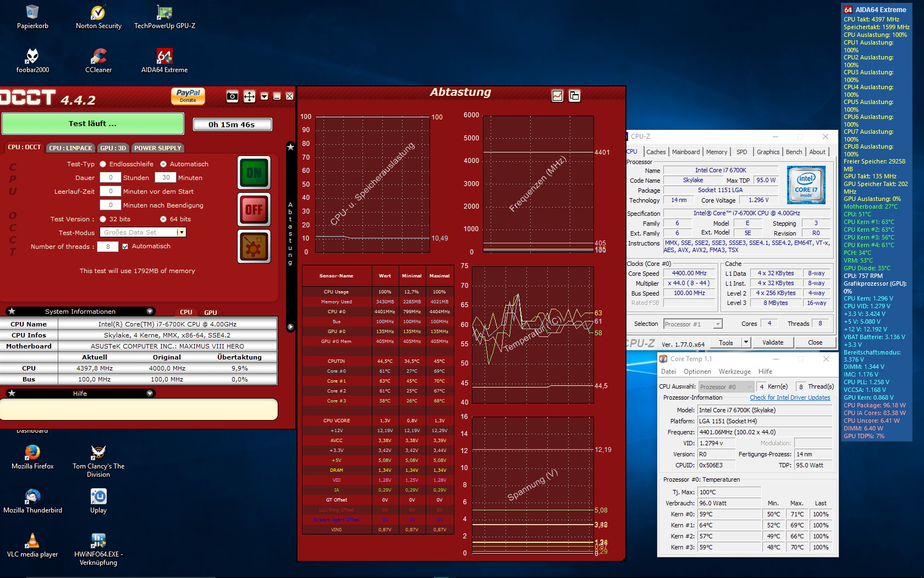This screenshot has width=924, height=578.
Task: Open the SPD tab in CPU-Z
Action: [741, 152]
